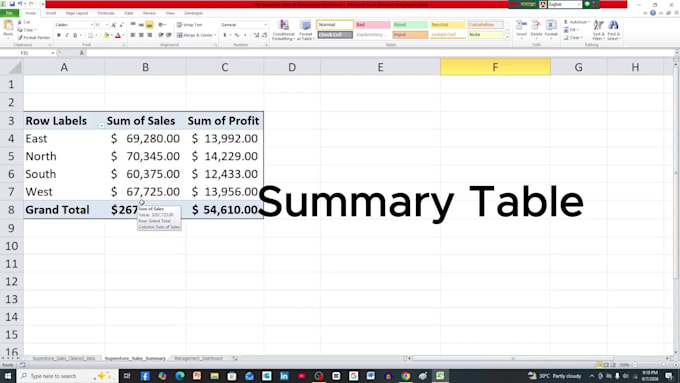The image size is (680, 383).
Task: Click Increase Indent icon
Action: (169, 35)
